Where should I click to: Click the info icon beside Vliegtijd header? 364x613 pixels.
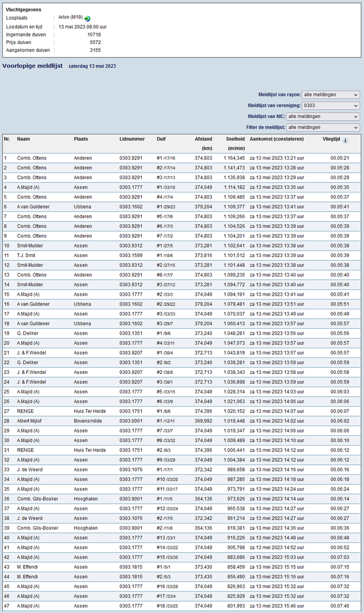345,141
